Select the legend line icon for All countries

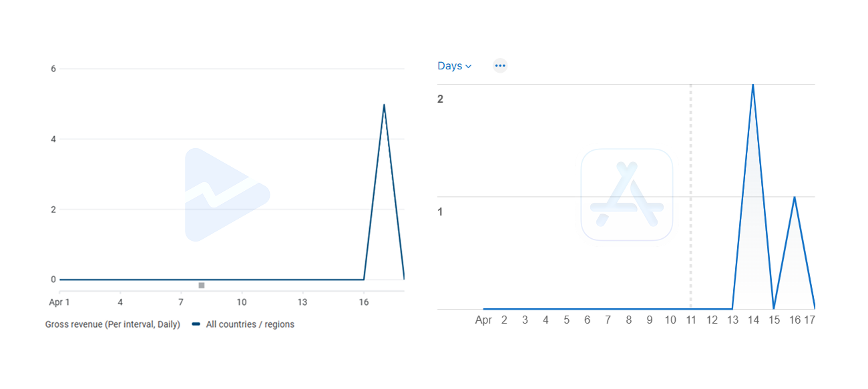[194, 324]
